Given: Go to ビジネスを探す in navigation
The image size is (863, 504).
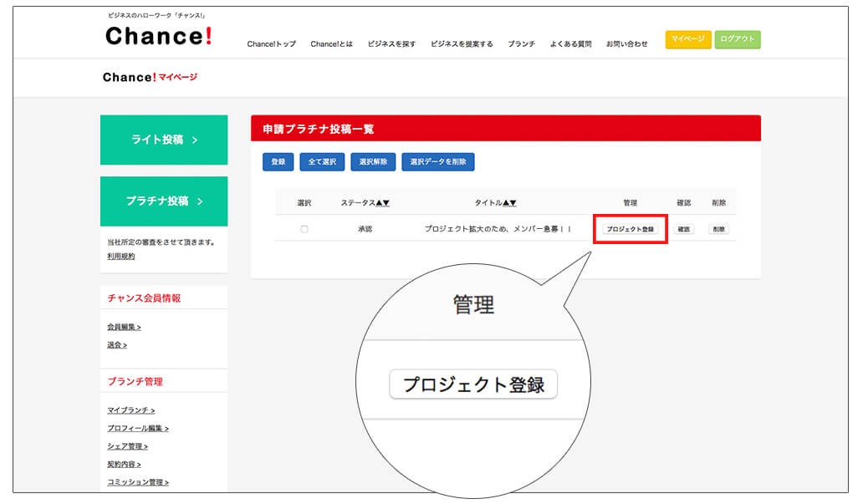Looking at the screenshot, I should [391, 44].
